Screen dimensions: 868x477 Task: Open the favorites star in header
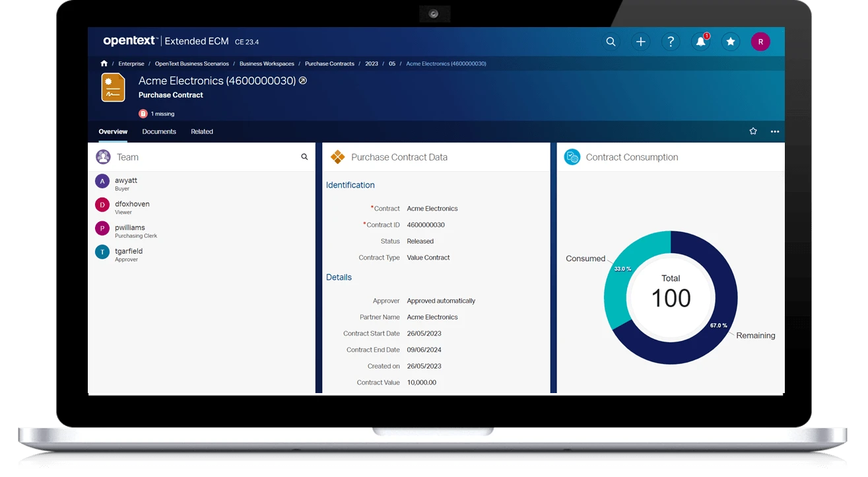point(731,42)
